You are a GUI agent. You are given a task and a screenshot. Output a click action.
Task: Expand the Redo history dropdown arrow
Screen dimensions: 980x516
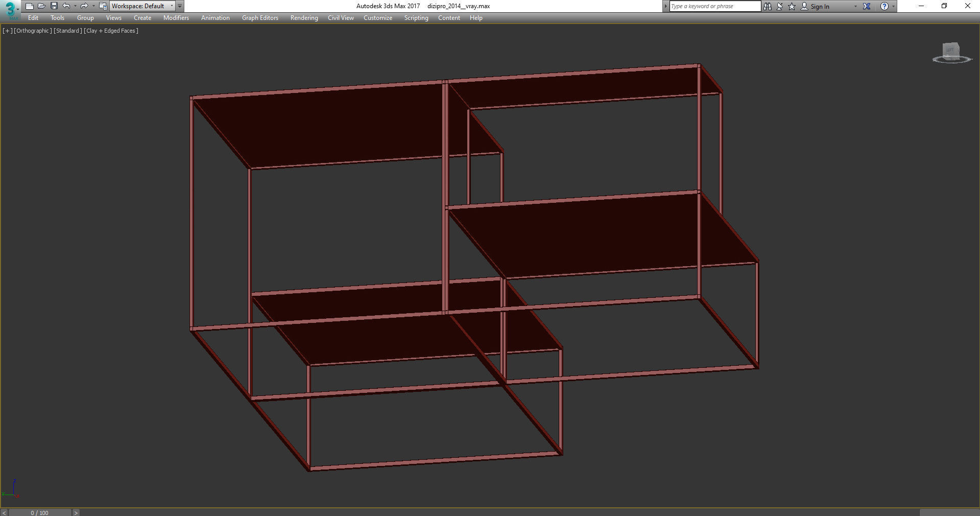pos(93,6)
